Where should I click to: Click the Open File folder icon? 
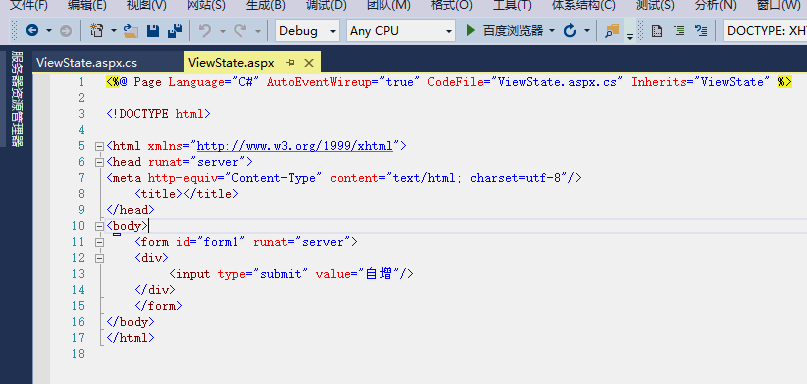pyautogui.click(x=131, y=31)
